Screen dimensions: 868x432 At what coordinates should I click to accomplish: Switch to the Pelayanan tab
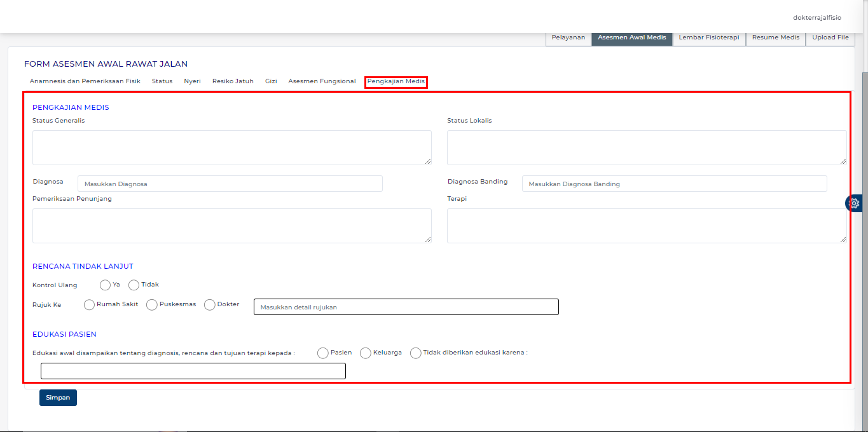click(x=568, y=38)
